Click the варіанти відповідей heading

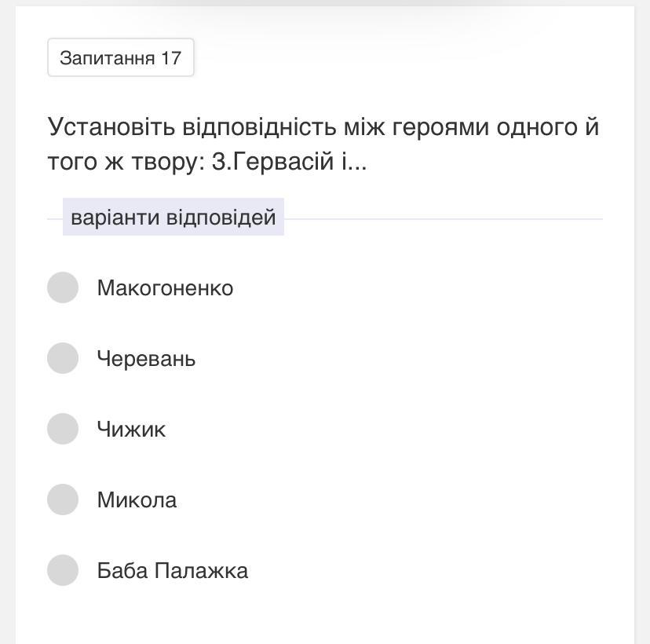tap(173, 217)
